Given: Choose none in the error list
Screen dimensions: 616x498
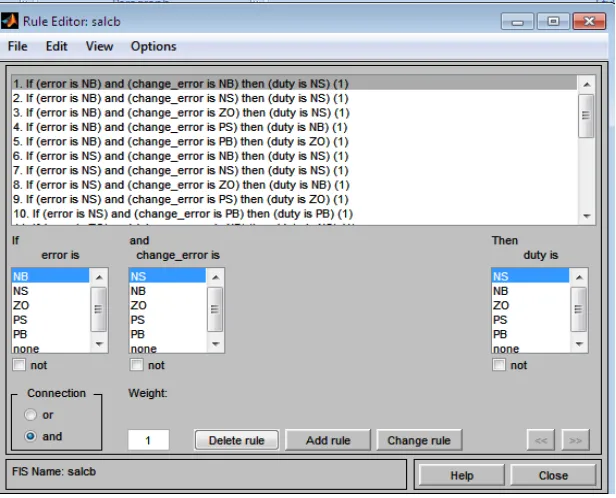Looking at the screenshot, I should click(50, 348).
